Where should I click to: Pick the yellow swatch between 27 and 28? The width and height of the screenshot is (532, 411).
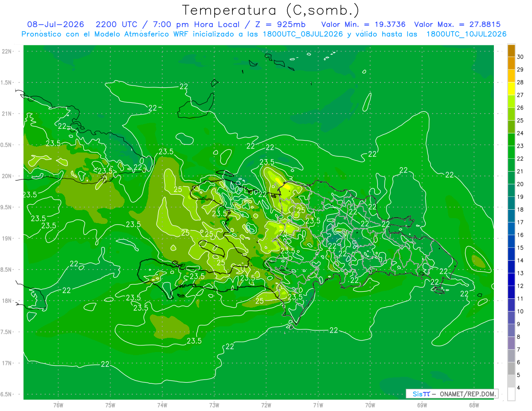click(x=511, y=89)
